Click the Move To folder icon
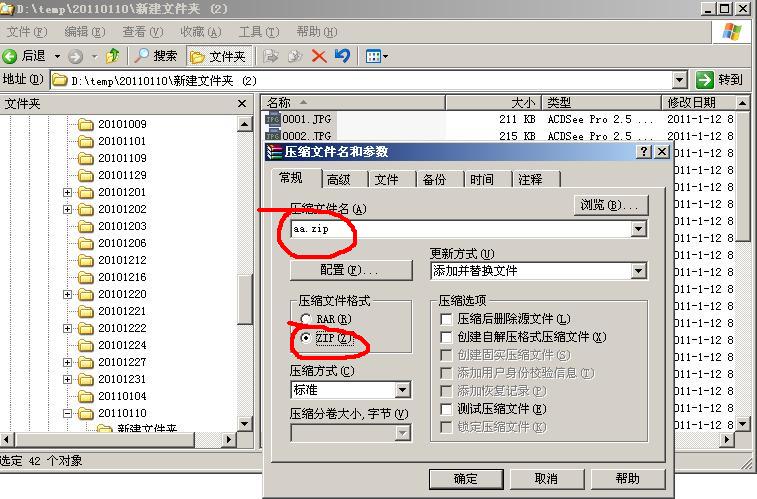The height and width of the screenshot is (499, 757). (x=270, y=56)
